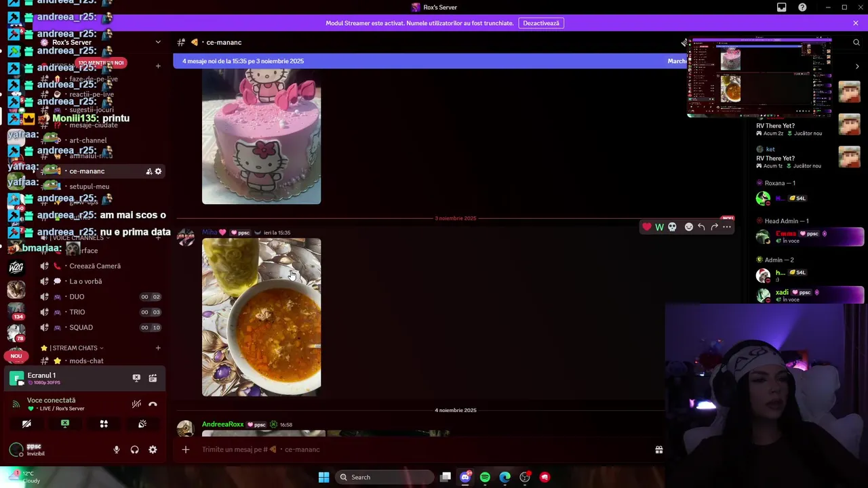Image resolution: width=868 pixels, height=488 pixels.
Task: Open more options for Miha's message
Action: pos(726,227)
